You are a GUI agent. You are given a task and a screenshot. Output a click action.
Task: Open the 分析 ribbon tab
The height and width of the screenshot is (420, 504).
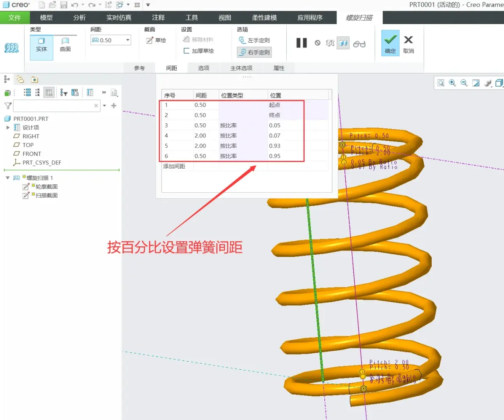tap(79, 18)
